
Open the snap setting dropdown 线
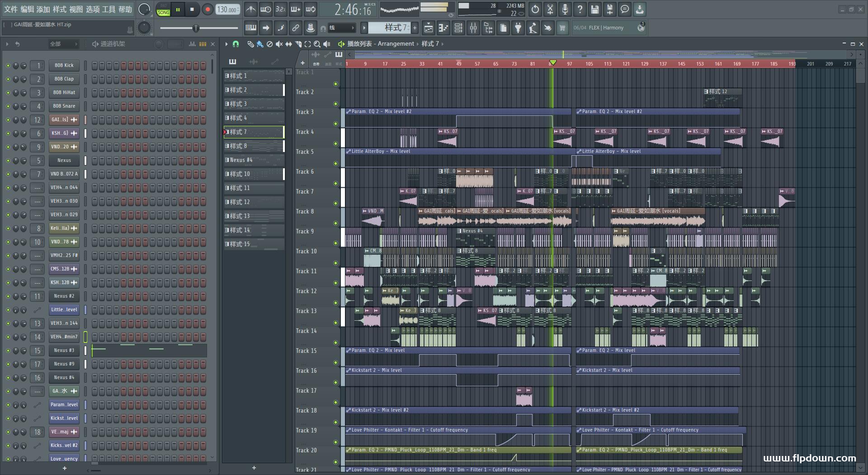[x=341, y=28]
